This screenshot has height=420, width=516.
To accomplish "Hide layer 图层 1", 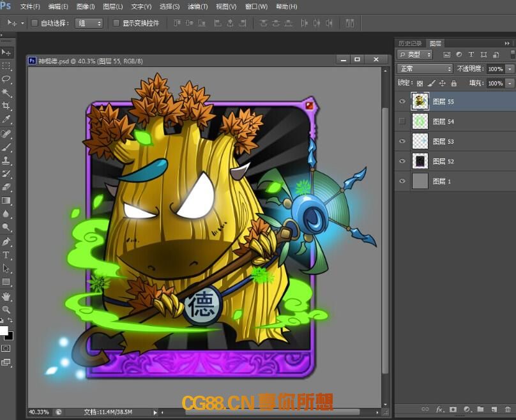I will click(x=402, y=181).
